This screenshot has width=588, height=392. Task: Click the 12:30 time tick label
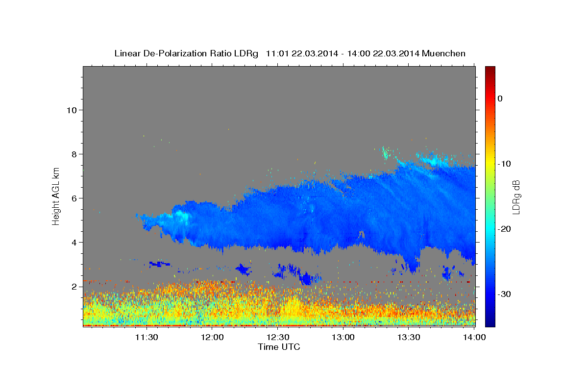coord(278,337)
